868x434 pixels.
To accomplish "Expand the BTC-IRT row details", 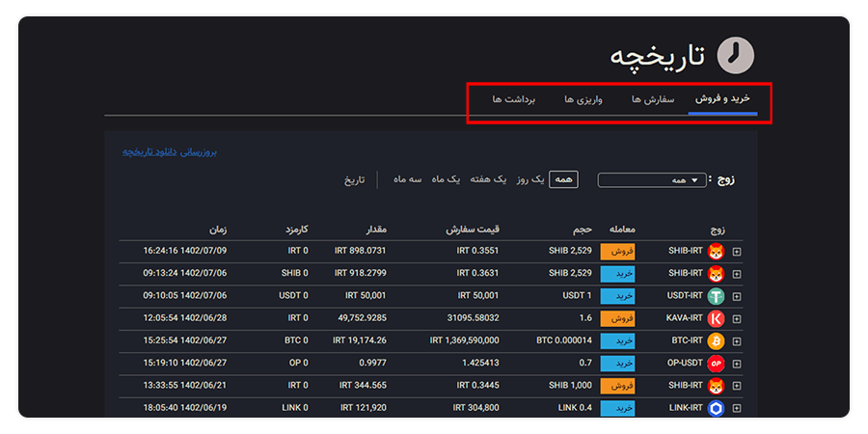I will click(x=737, y=341).
